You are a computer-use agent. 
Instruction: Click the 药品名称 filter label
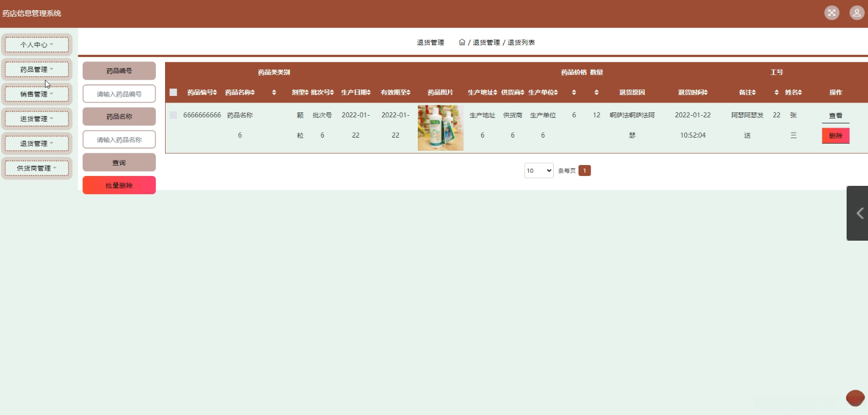(119, 117)
